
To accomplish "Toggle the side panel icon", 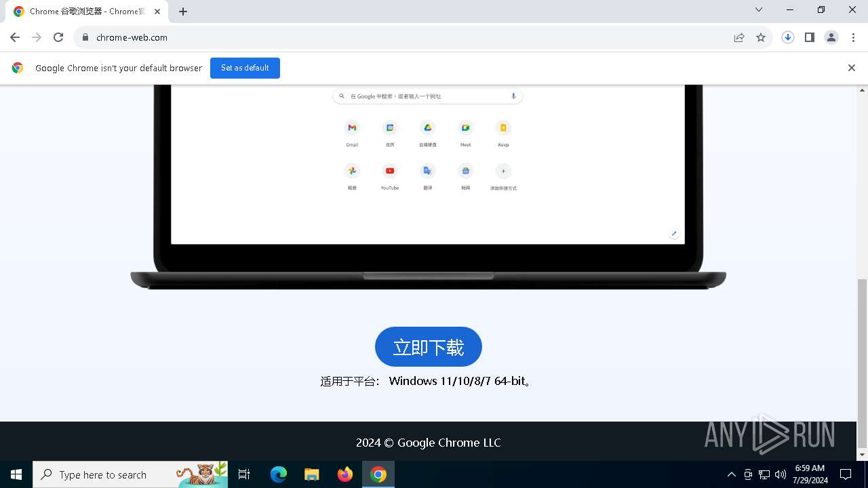I will coord(810,37).
